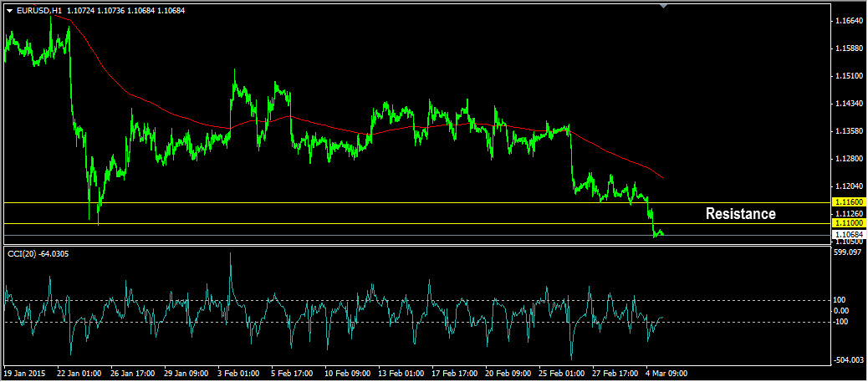
Task: Click the 4 Mar 09:00 time label
Action: [666, 374]
